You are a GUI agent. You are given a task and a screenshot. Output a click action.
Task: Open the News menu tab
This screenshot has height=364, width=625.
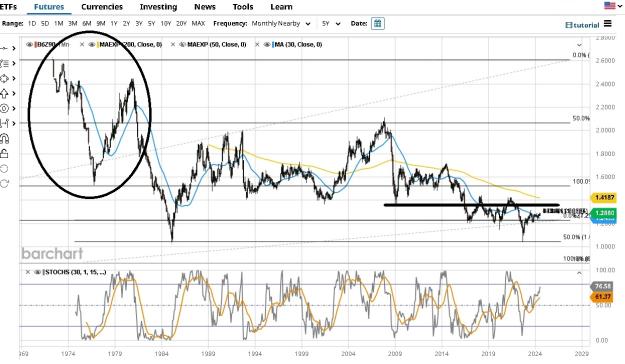205,7
